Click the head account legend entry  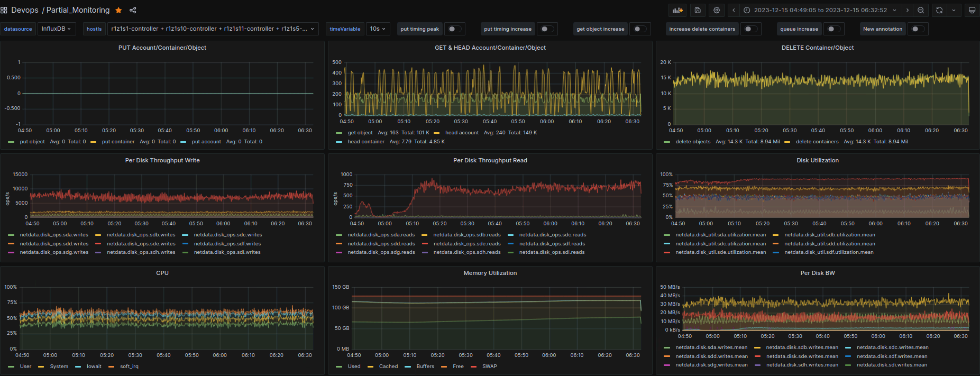(x=461, y=133)
